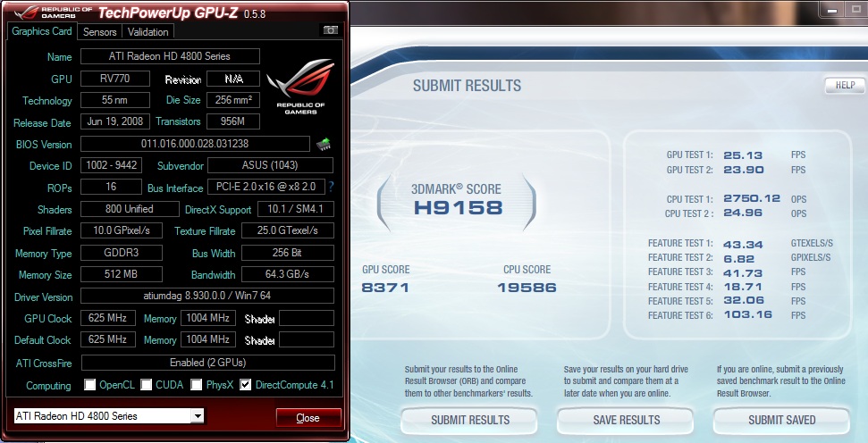Click the Technology field 55 nm

(115, 100)
